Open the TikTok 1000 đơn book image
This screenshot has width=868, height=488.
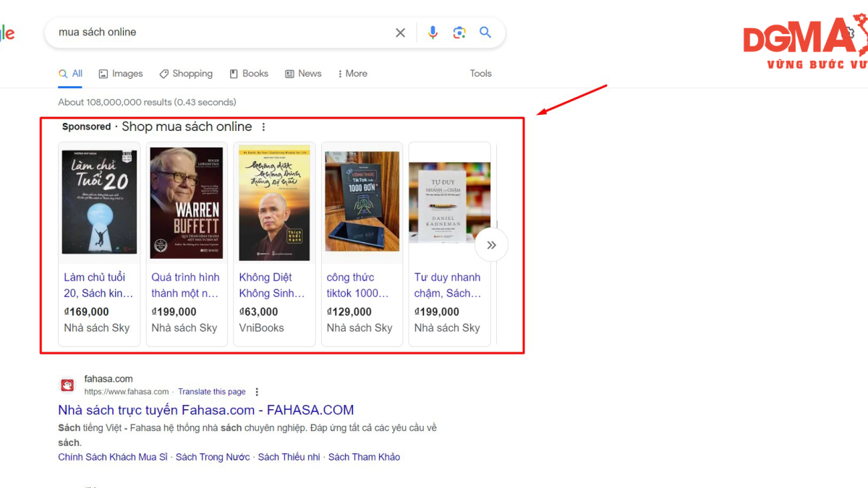point(362,201)
